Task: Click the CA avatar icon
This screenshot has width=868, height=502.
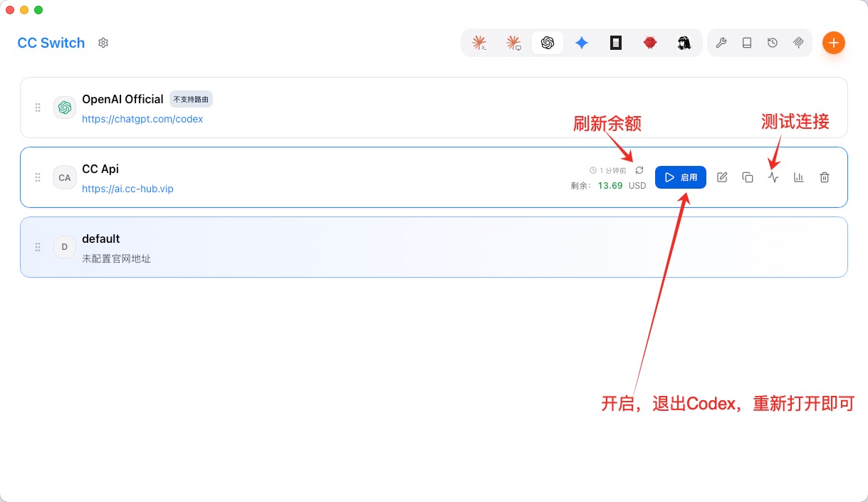Action: click(65, 177)
